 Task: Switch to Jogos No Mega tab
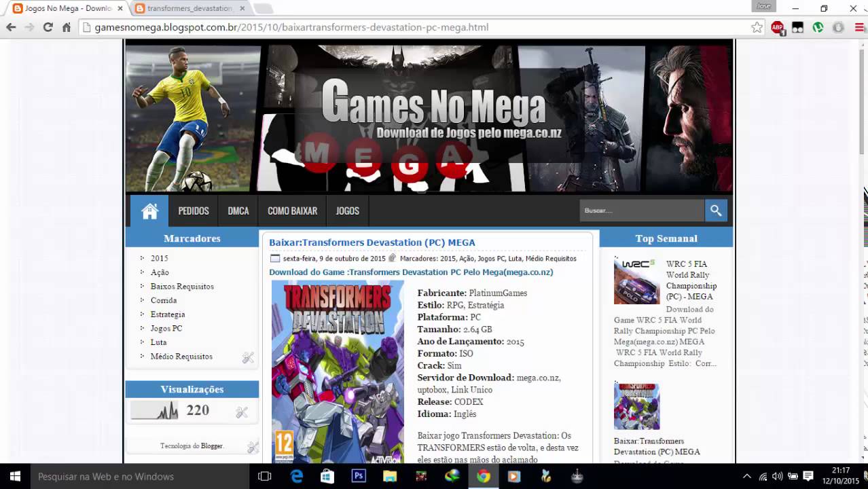[x=68, y=8]
